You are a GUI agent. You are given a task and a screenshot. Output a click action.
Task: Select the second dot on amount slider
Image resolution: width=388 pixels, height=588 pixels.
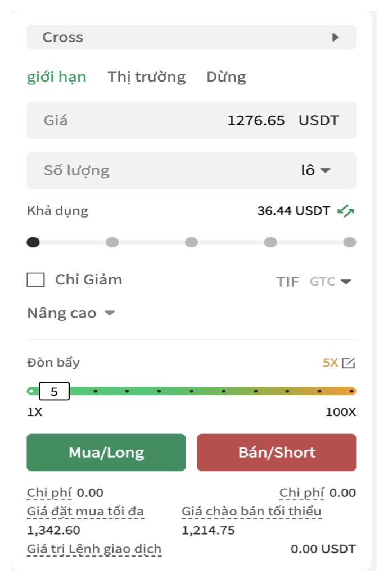[112, 242]
